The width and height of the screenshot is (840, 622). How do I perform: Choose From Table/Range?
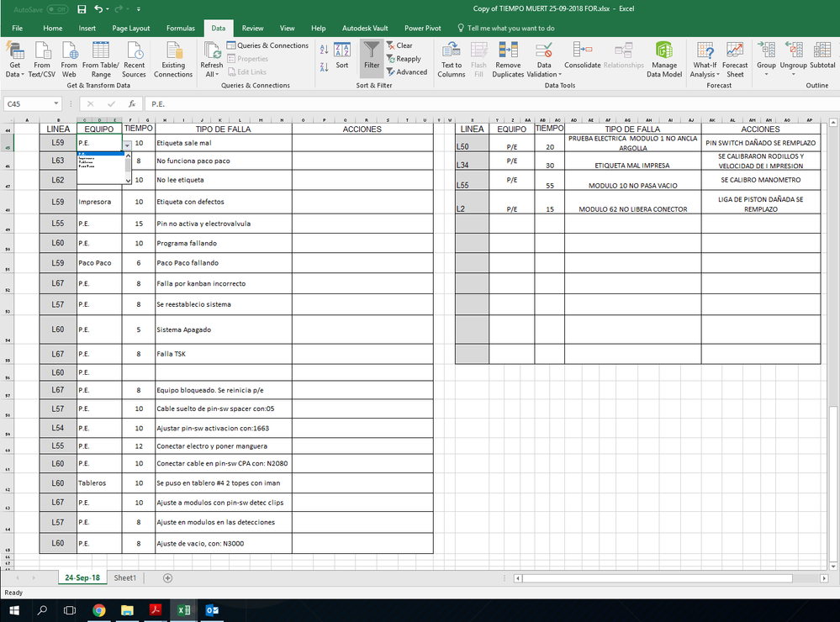coord(101,60)
